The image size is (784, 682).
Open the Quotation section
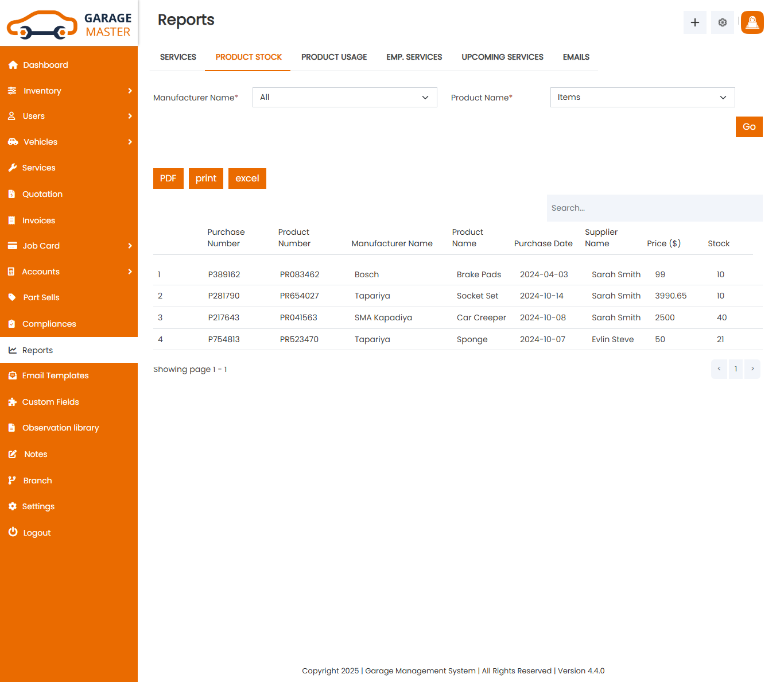41,194
